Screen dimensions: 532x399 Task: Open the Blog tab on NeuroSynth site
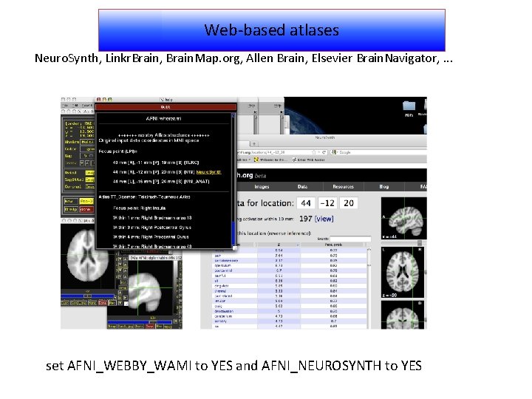(383, 187)
